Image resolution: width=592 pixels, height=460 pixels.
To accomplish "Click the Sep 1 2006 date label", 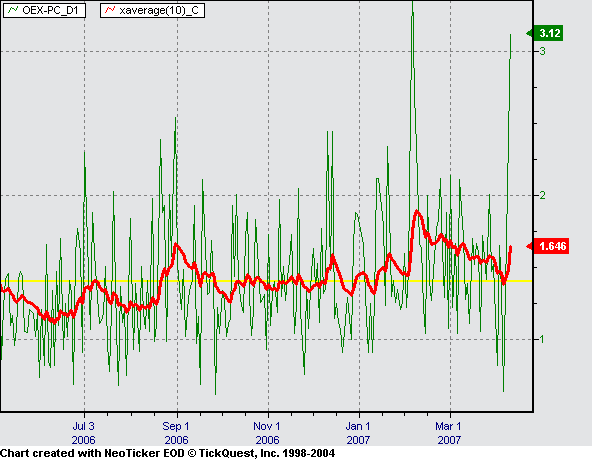I will (176, 433).
